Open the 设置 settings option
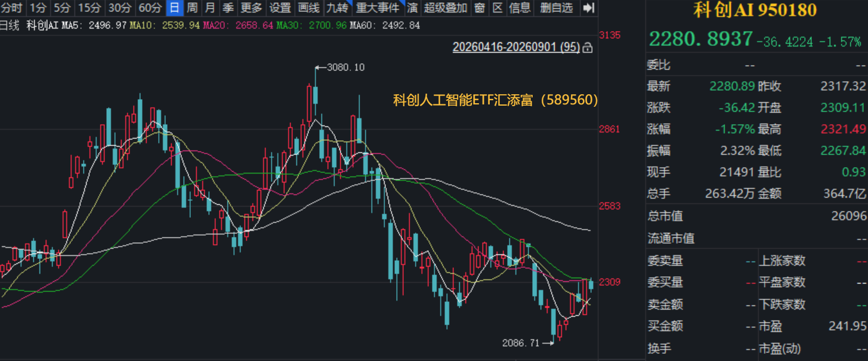This screenshot has width=868, height=361. (x=280, y=8)
